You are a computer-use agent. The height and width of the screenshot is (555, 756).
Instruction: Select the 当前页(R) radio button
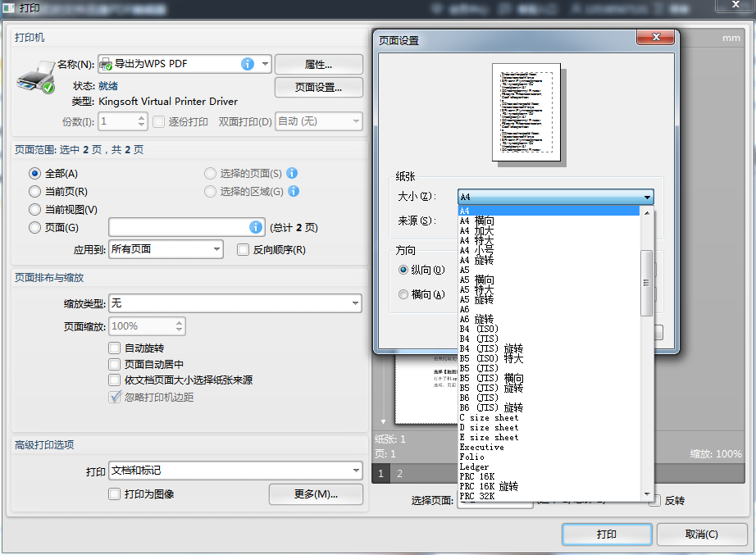pyautogui.click(x=34, y=191)
